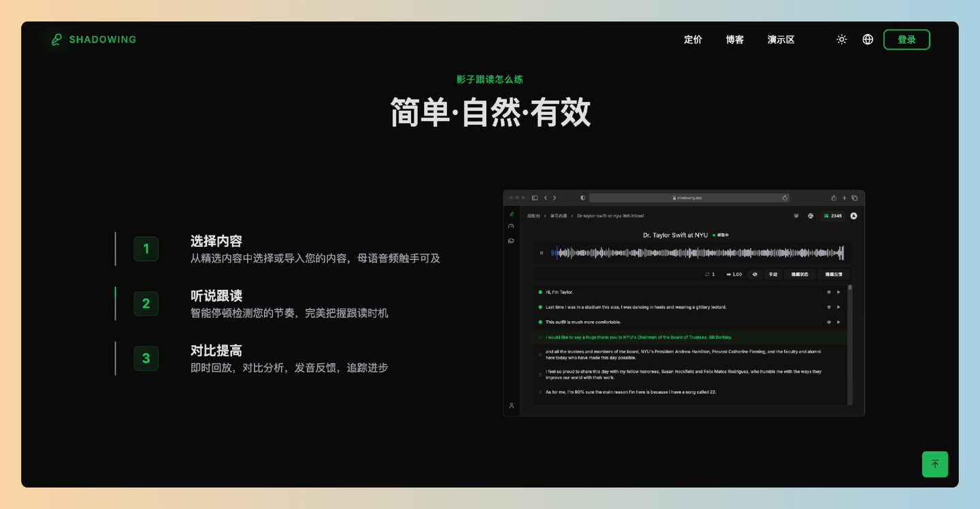The image size is (980, 509).
Task: Click the green 2345 credits badge
Action: coord(833,216)
